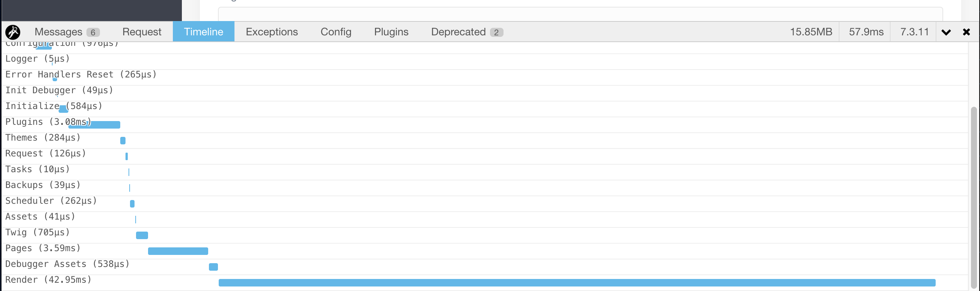Click the active Timeline tab
980x291 pixels.
204,32
